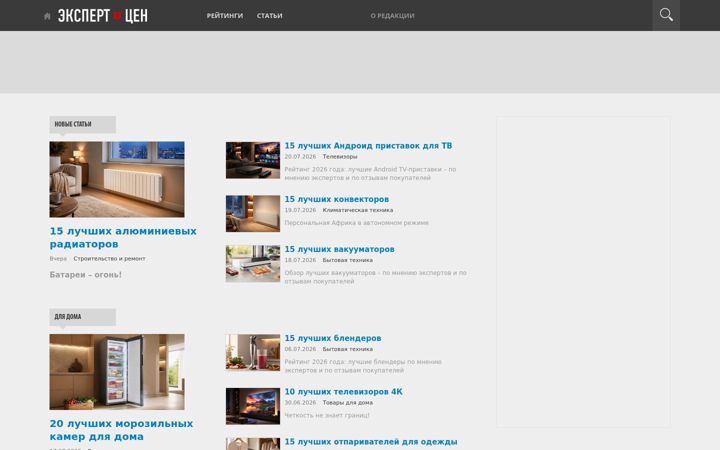Open the vacuum sealer thumbnail

[253, 264]
